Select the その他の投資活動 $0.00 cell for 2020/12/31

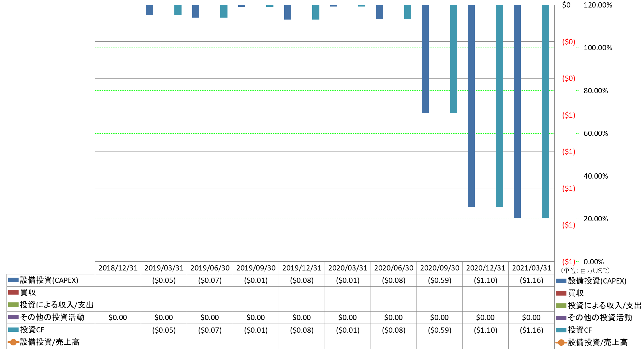[x=486, y=317]
